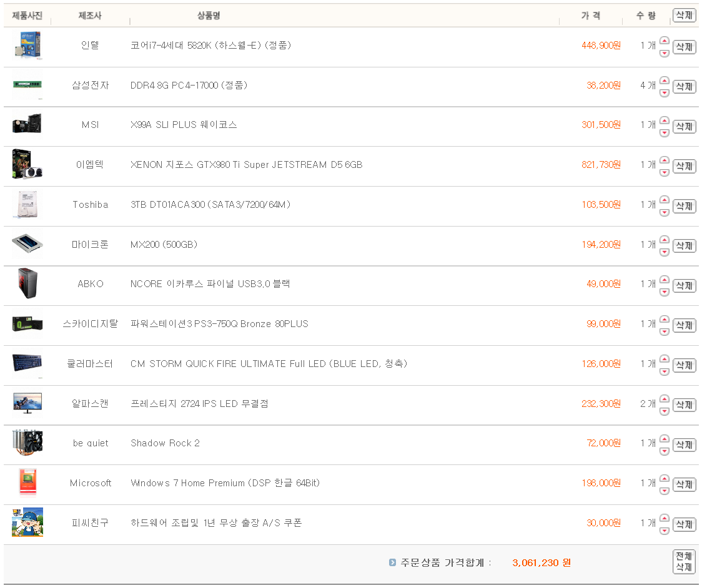Increase quantity of 피씨친구 assembly coupon
This screenshot has height=588, width=702.
coord(665,518)
